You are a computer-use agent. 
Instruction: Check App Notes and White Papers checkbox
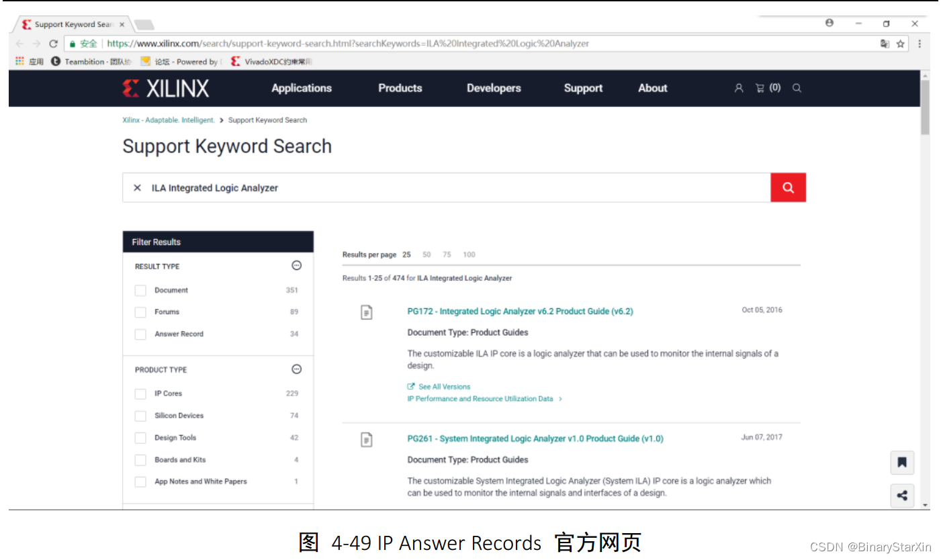(x=140, y=482)
